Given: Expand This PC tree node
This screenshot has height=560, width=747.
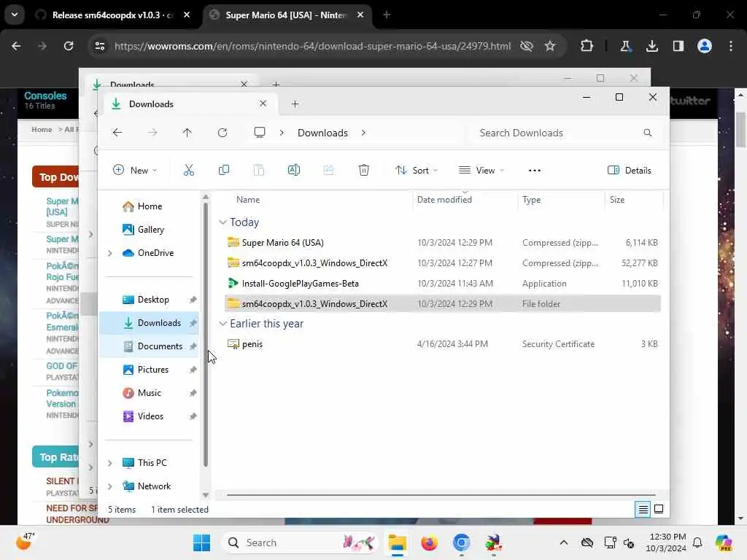Looking at the screenshot, I should [110, 463].
